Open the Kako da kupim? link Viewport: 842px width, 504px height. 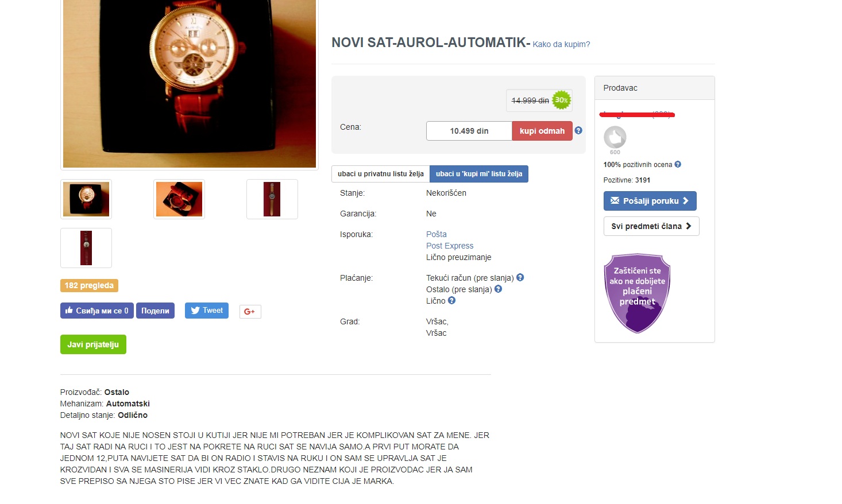click(561, 44)
